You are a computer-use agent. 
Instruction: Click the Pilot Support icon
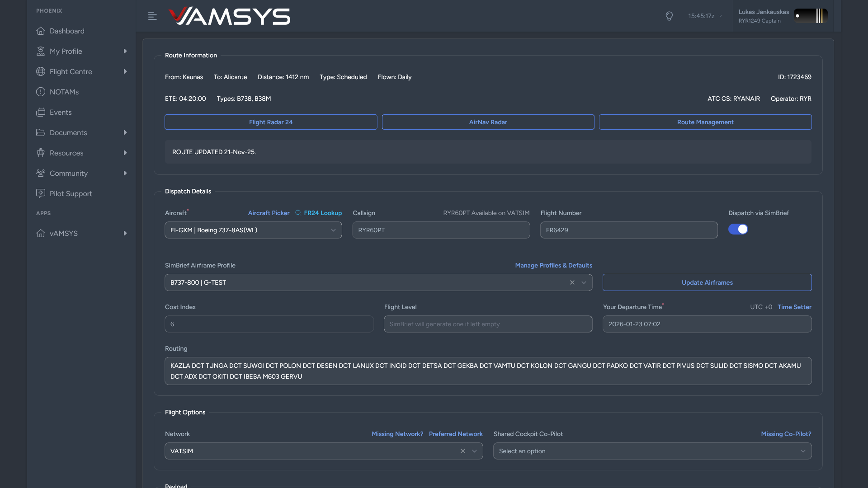pyautogui.click(x=41, y=193)
